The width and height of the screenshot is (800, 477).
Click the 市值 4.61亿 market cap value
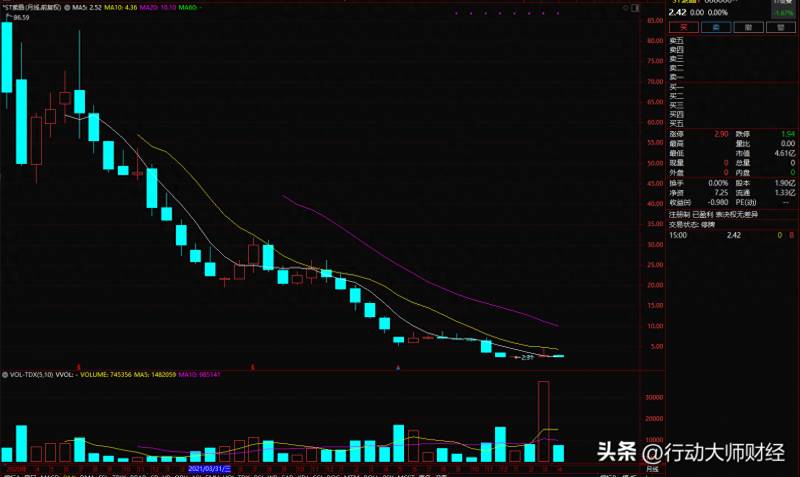[x=785, y=153]
